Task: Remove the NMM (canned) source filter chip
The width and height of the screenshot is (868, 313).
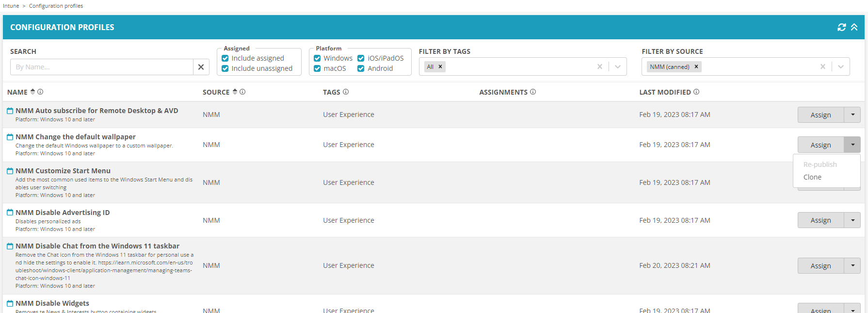Action: tap(696, 67)
